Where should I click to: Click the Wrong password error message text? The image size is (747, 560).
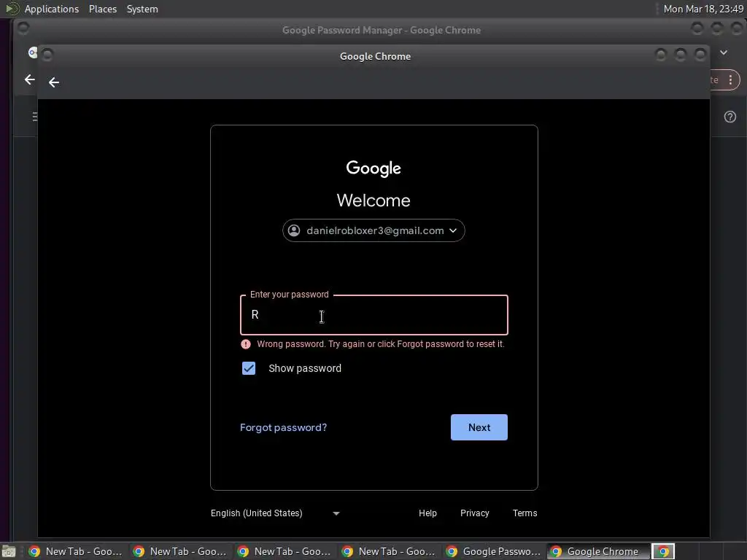click(380, 344)
